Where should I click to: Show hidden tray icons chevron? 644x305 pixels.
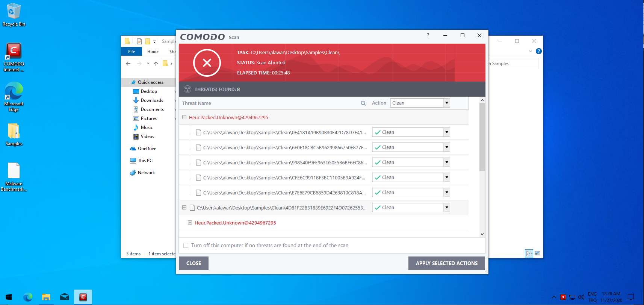click(x=554, y=297)
